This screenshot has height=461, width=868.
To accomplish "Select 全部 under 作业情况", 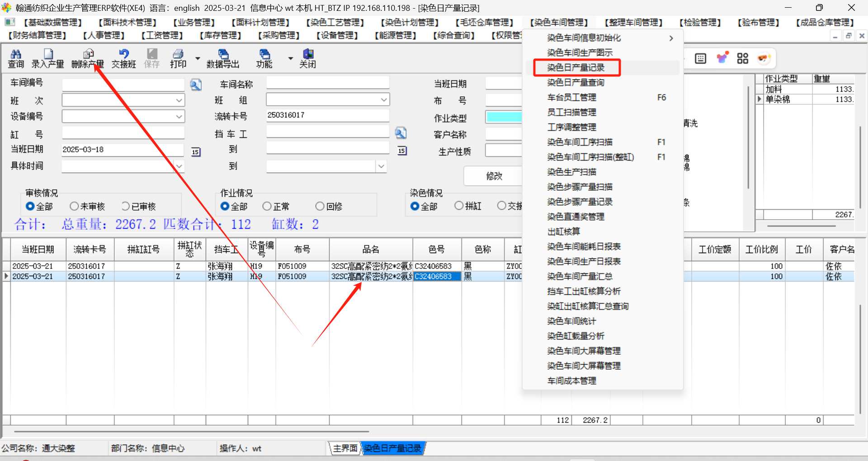I will click(x=225, y=206).
